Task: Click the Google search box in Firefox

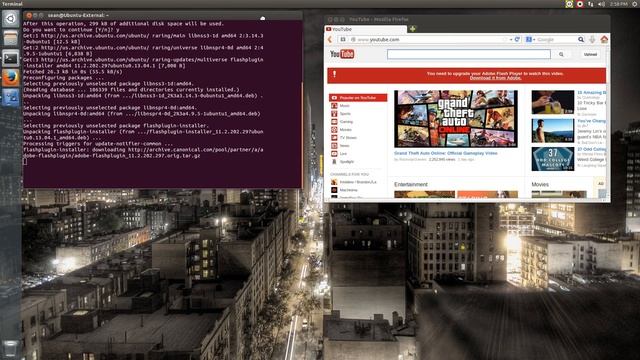Action: [555, 40]
